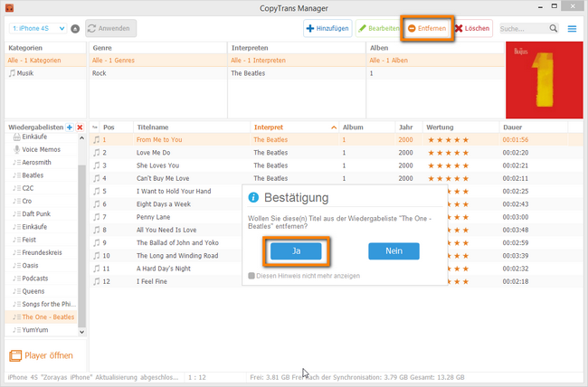Delete playlist with red X icon

point(80,127)
